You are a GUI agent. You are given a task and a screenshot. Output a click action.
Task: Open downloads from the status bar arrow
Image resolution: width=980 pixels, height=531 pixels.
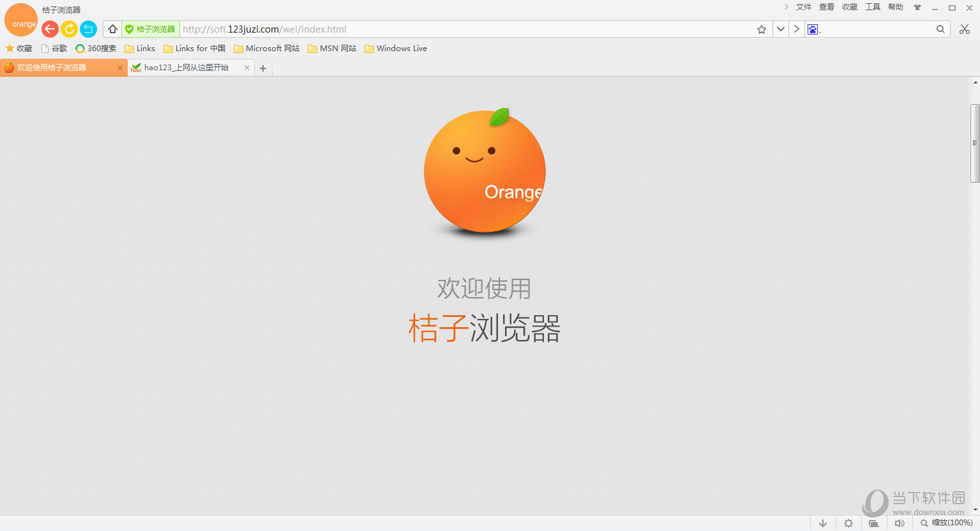pyautogui.click(x=823, y=523)
